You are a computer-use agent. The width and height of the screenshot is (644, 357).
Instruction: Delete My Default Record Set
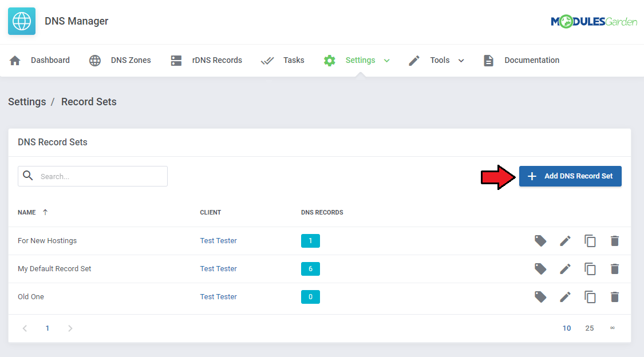click(x=614, y=269)
